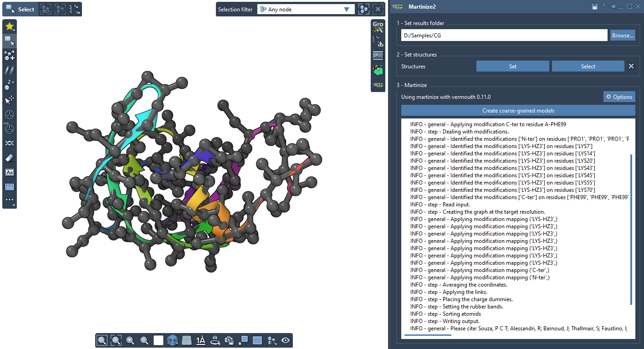Toggle the 1Å scale bar display

click(x=201, y=340)
